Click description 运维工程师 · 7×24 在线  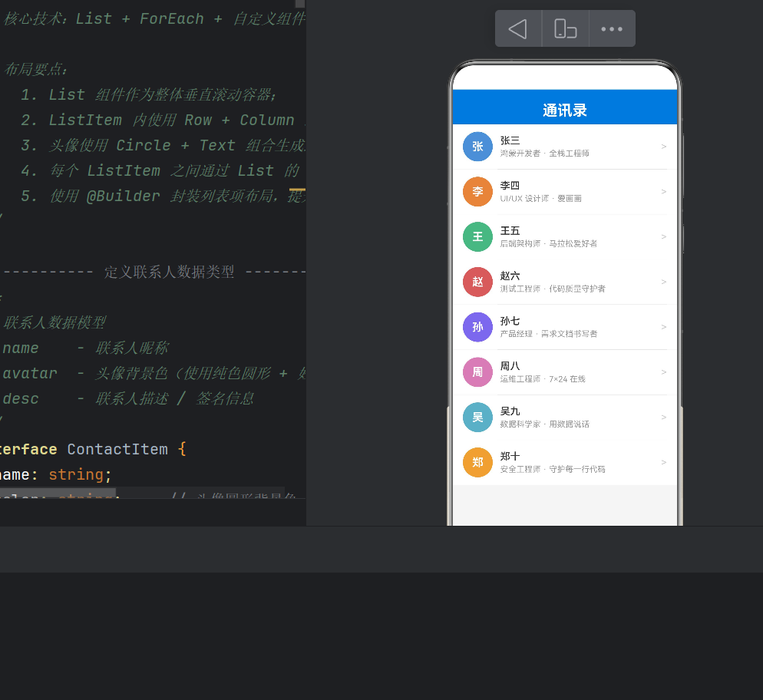(543, 379)
